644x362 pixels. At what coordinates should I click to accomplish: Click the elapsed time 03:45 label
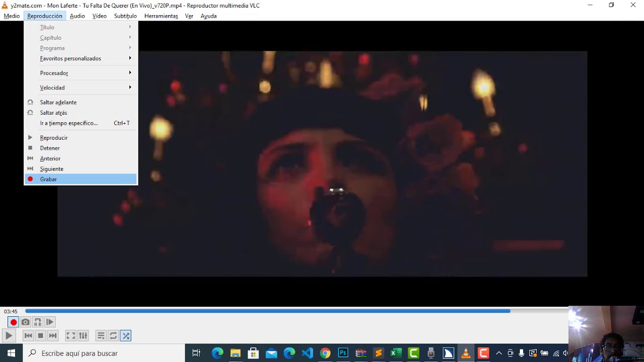tap(11, 312)
